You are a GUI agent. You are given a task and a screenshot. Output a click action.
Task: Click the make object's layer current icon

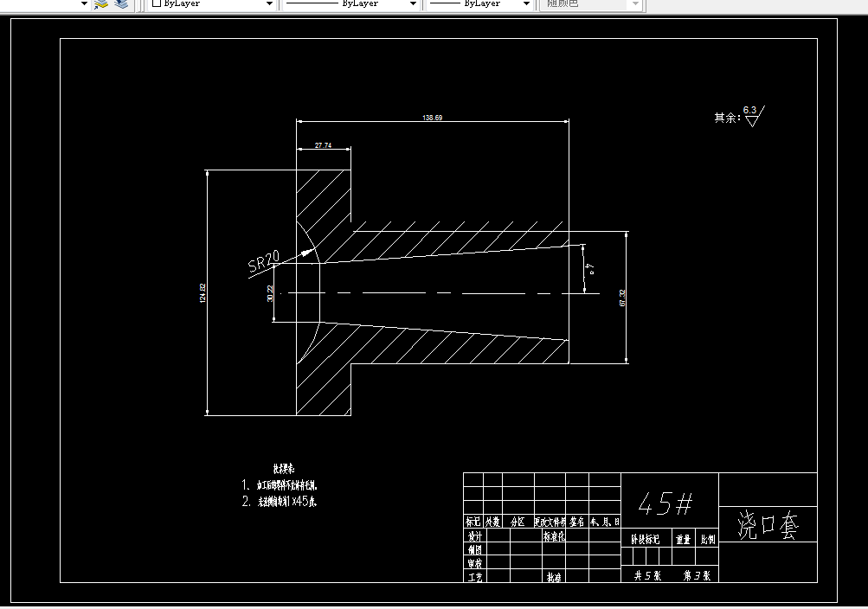click(100, 3)
